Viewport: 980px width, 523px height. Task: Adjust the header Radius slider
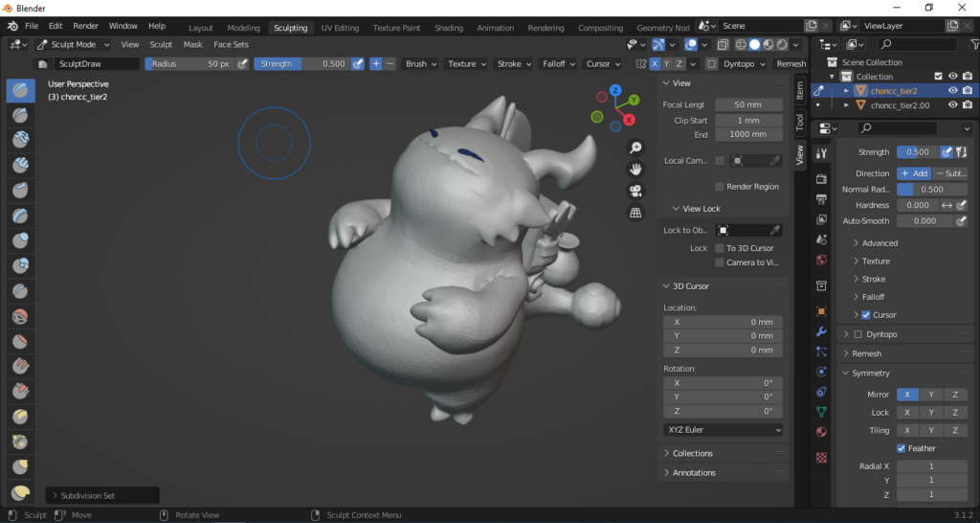point(190,64)
